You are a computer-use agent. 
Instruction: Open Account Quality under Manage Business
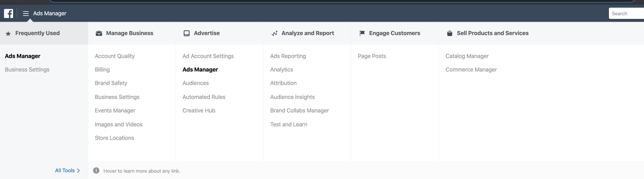click(114, 56)
